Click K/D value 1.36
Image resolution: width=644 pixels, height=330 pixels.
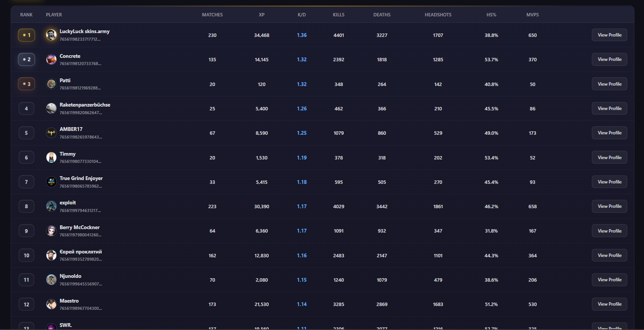pos(302,35)
